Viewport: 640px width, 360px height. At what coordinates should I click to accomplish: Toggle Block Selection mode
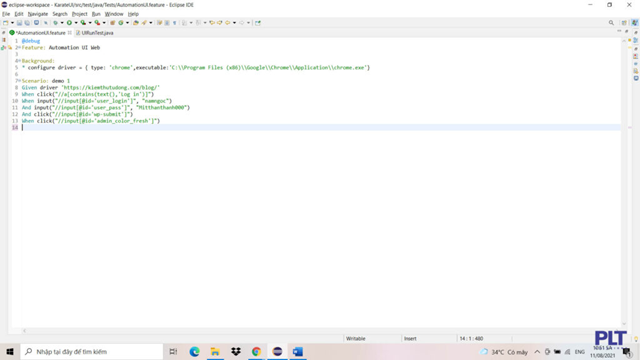[x=167, y=23]
